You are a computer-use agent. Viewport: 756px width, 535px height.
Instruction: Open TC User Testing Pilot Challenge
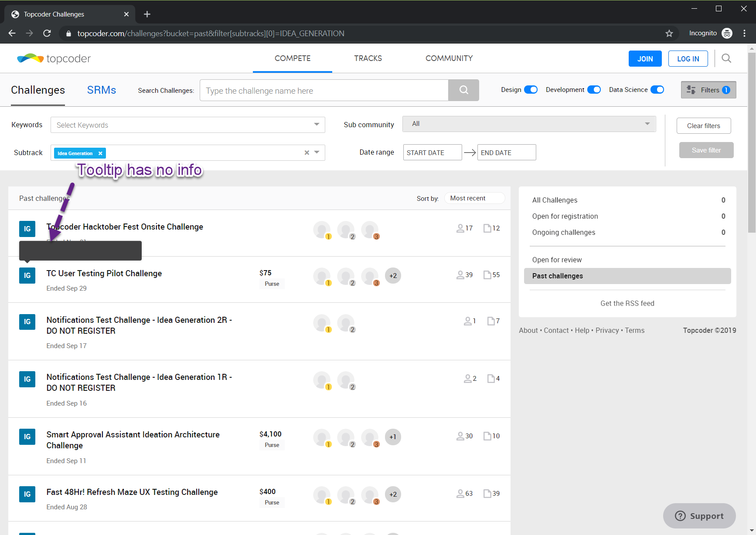pos(104,273)
